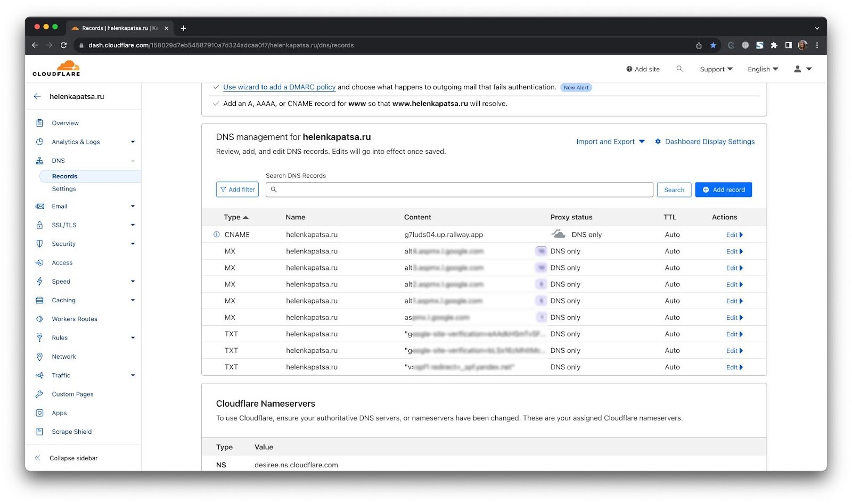
Task: Open Dashboard Display Settings link
Action: (x=704, y=142)
